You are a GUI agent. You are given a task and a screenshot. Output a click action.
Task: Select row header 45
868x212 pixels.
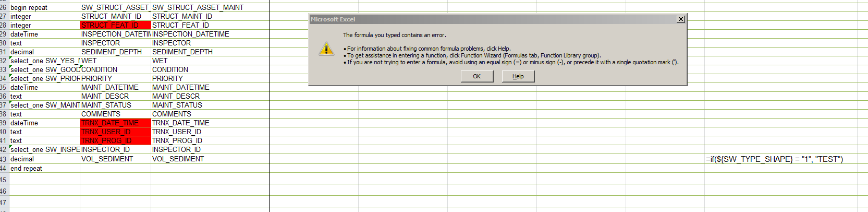(x=4, y=180)
